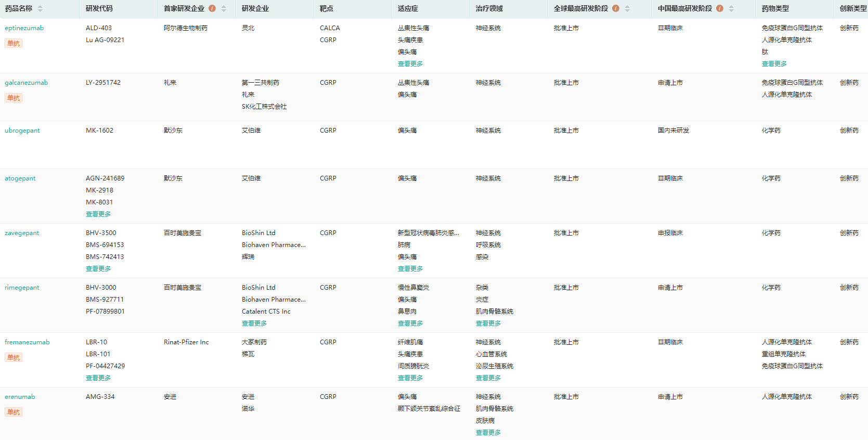This screenshot has width=868, height=440.
Task: Sort by 首家研发企业 using sort arrows
Action: click(224, 8)
